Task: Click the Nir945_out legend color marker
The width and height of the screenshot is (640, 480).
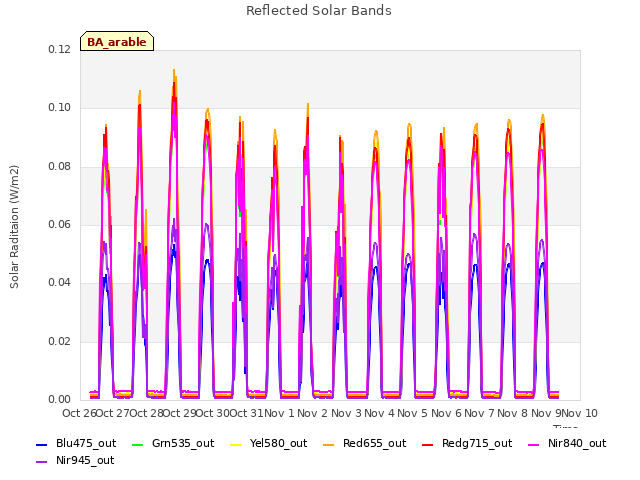Action: [42, 462]
